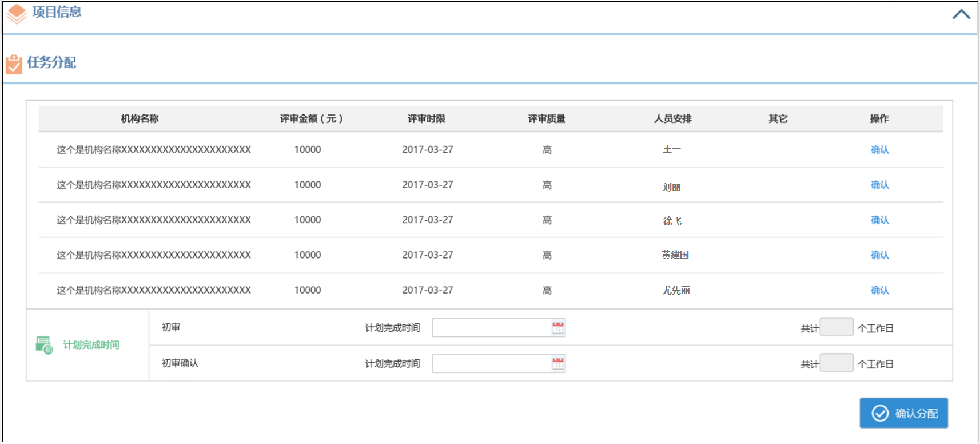Click 2017-03-27 date in 徐飞 row
980x444 pixels.
coord(428,220)
